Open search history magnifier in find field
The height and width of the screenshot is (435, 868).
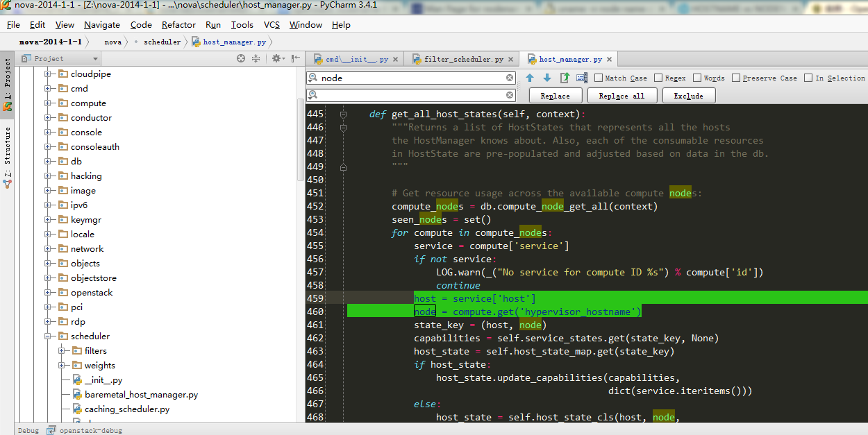[x=313, y=78]
